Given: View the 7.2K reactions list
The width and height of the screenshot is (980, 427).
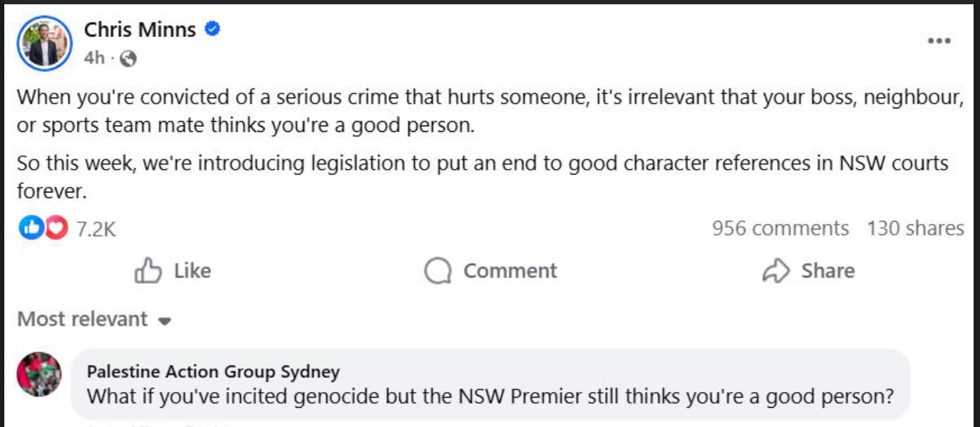Looking at the screenshot, I should point(95,229).
